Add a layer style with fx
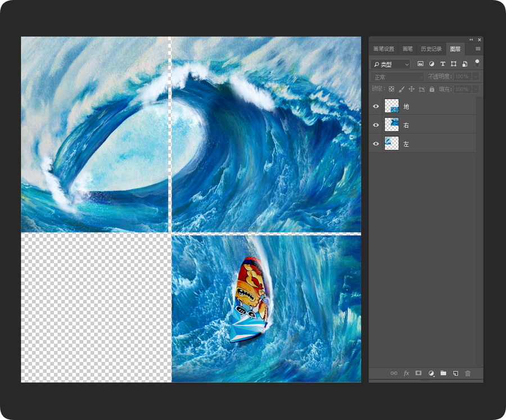 click(x=406, y=373)
